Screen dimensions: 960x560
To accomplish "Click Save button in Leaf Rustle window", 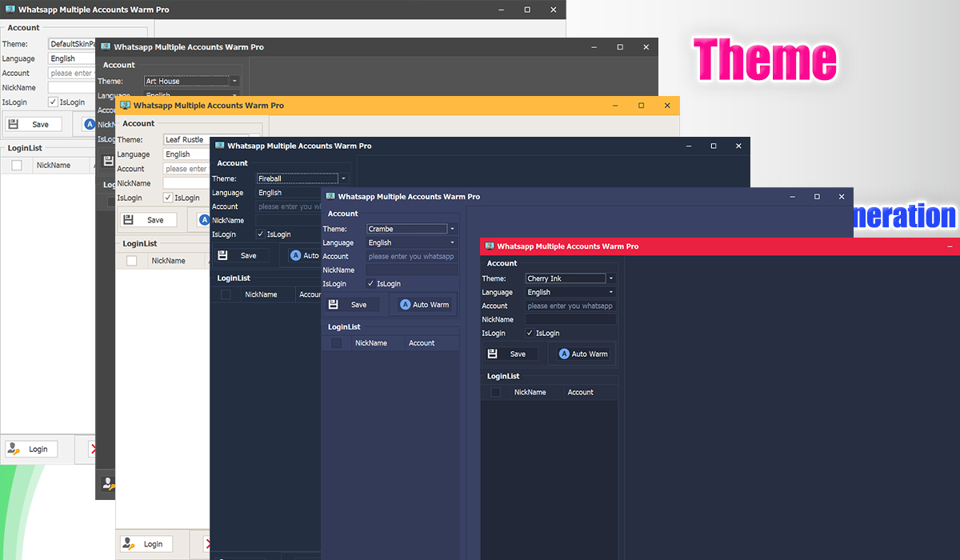I will pos(148,220).
